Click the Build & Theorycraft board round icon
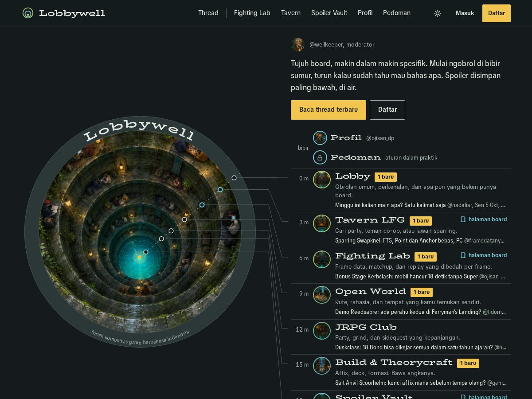Image resolution: width=532 pixels, height=399 pixels. click(322, 366)
